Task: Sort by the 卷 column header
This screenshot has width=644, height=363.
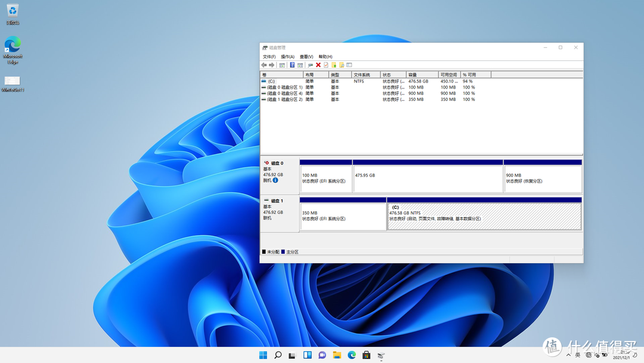Action: [x=281, y=75]
